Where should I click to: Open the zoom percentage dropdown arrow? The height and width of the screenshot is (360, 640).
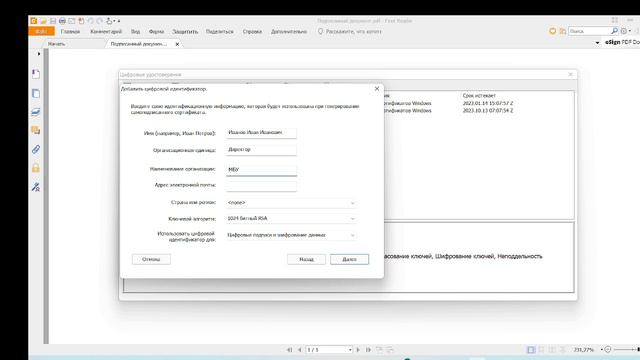tap(601, 350)
